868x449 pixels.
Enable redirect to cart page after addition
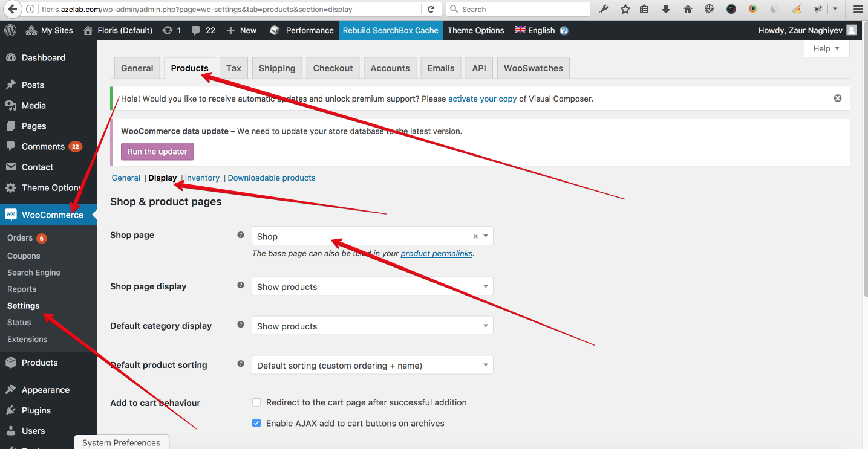click(256, 402)
